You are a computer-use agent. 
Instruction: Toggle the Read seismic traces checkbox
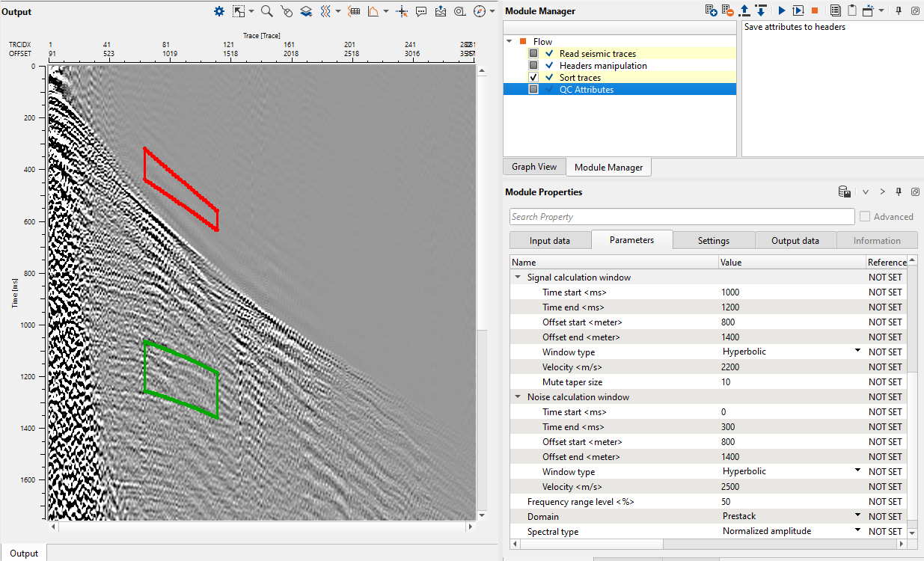533,54
